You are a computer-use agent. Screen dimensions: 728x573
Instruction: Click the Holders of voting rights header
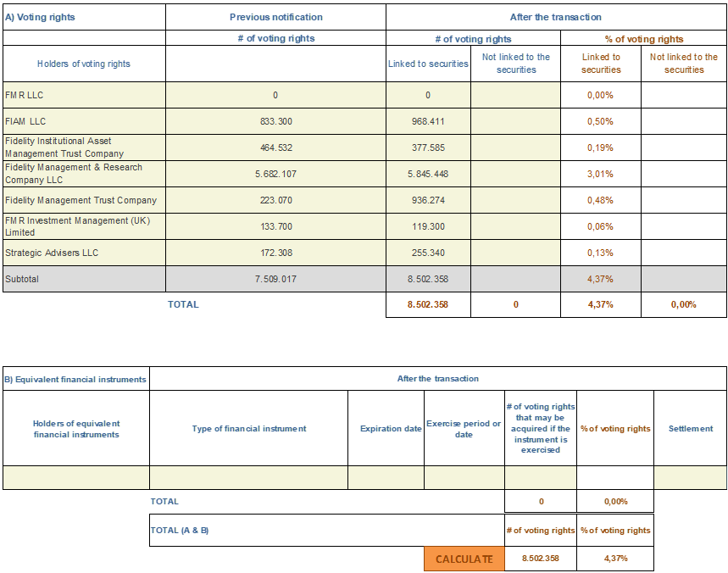click(x=84, y=64)
